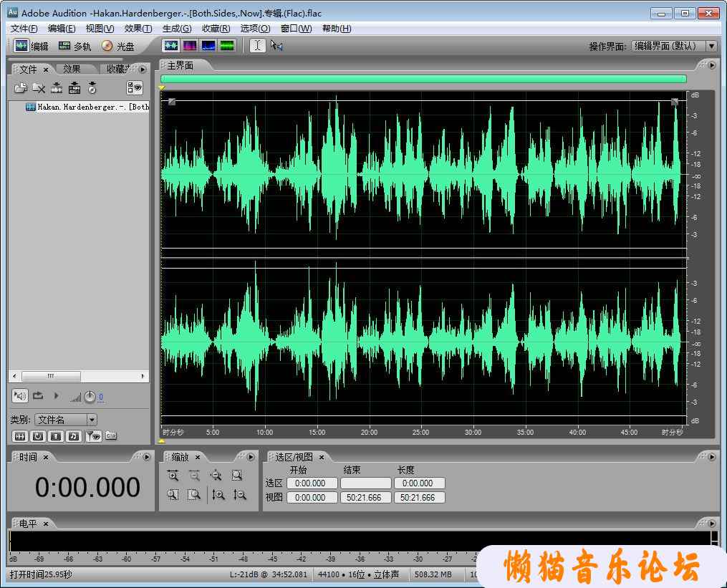
Task: Open the 视图(V) menu
Action: tap(100, 29)
